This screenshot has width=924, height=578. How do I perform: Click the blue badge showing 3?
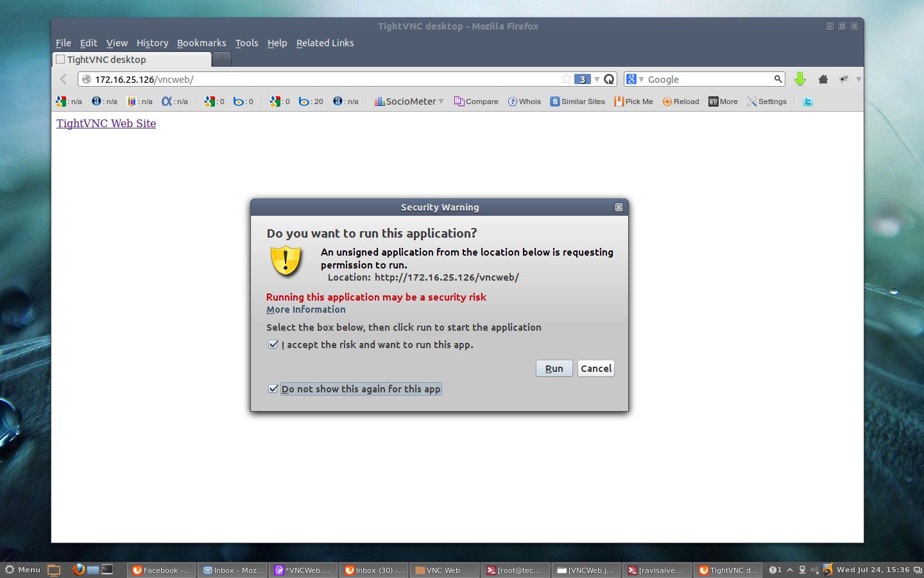coord(582,79)
